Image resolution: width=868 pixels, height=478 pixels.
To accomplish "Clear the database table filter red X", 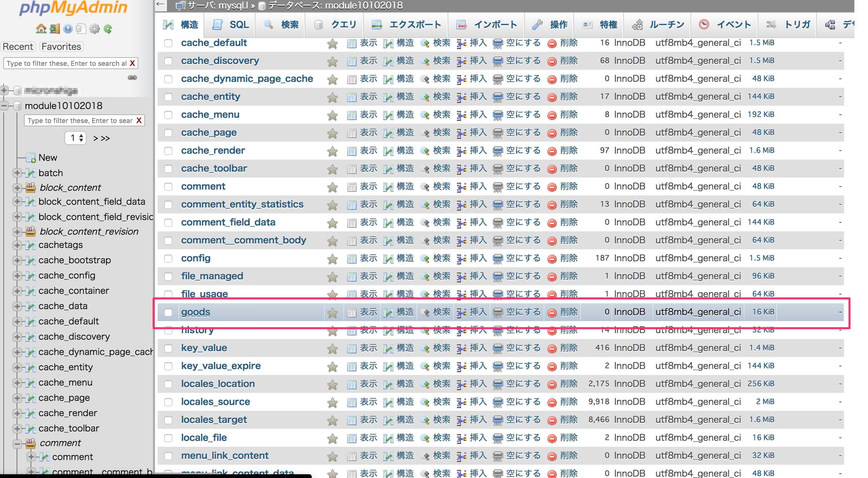I will pos(139,120).
